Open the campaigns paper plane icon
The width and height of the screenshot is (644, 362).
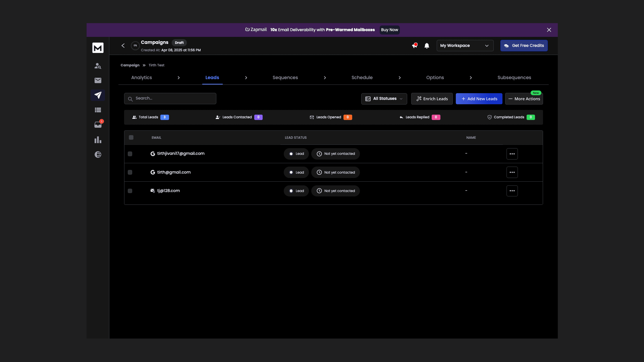tap(98, 95)
